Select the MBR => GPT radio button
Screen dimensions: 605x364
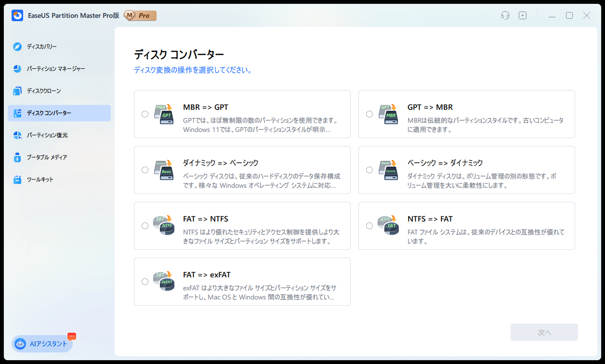point(145,114)
